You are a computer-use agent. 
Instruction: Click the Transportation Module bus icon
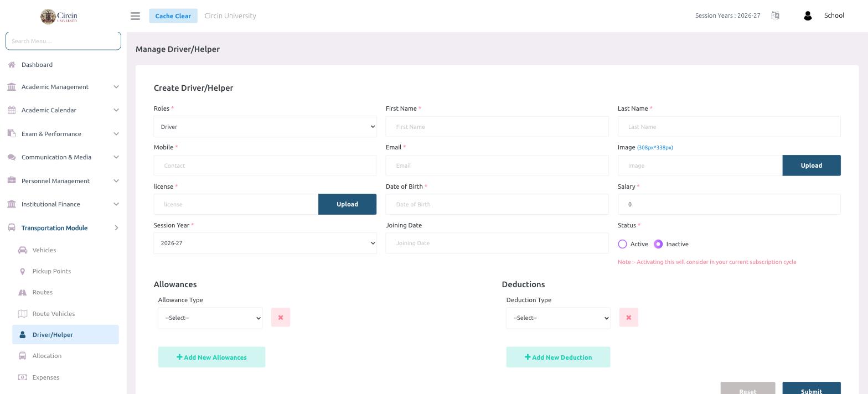point(12,227)
